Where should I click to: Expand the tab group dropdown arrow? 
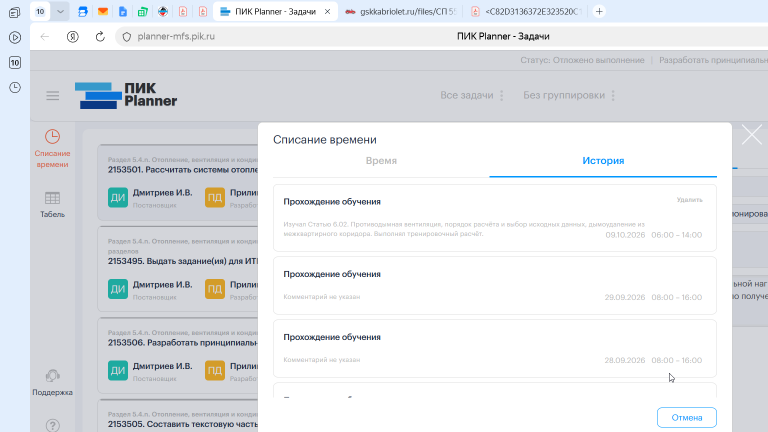tap(60, 11)
